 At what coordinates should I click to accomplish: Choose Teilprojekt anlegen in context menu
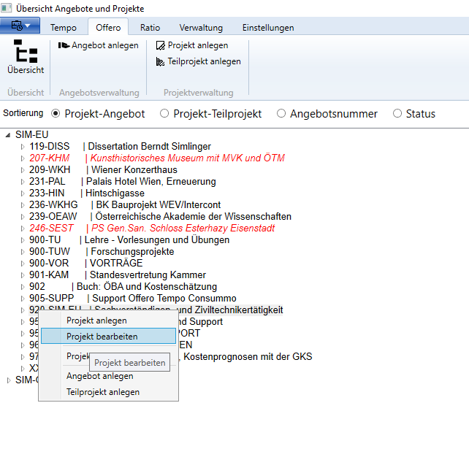(x=103, y=392)
